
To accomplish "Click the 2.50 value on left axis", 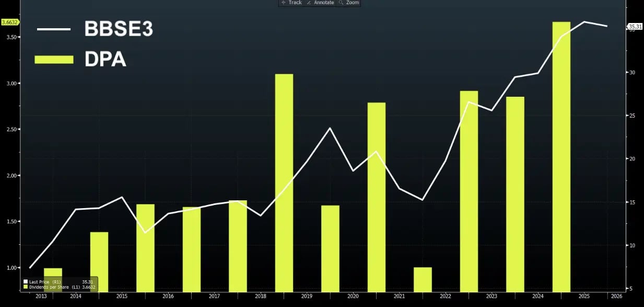I will (11, 130).
